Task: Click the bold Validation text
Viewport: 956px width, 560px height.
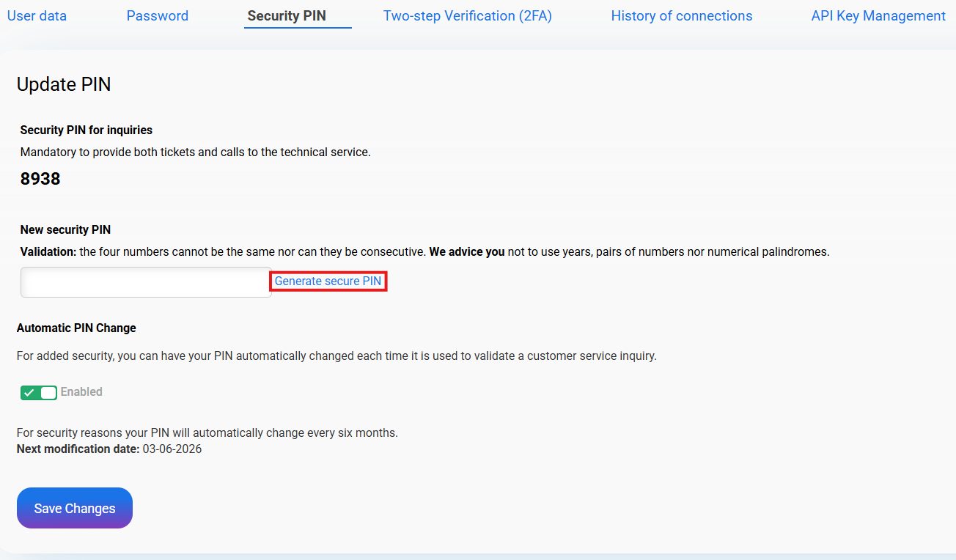Action: pyautogui.click(x=48, y=251)
